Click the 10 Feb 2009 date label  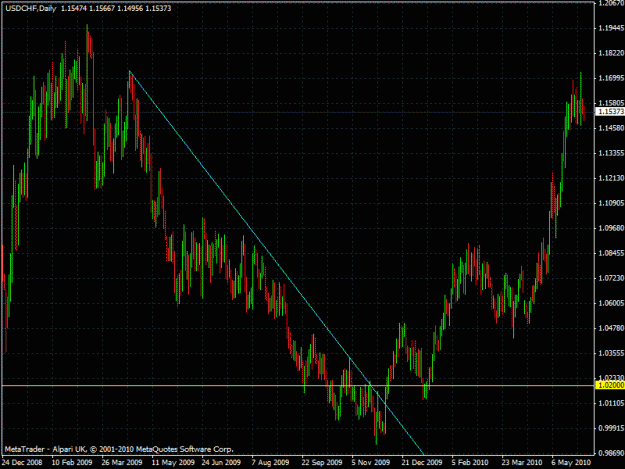click(x=72, y=463)
